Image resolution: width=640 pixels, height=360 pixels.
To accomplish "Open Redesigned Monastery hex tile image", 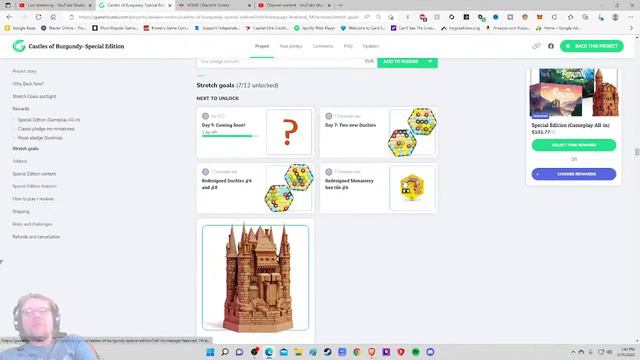I will [412, 187].
